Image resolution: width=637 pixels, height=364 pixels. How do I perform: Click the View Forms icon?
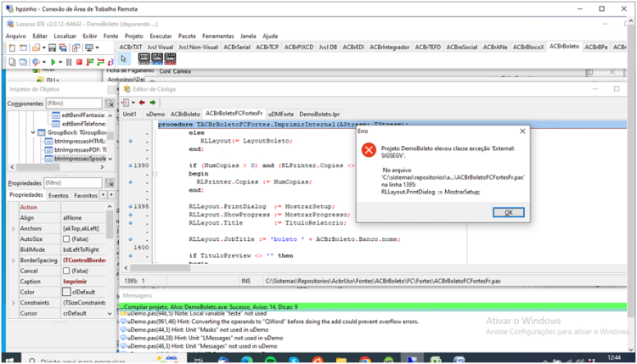[x=23, y=62]
